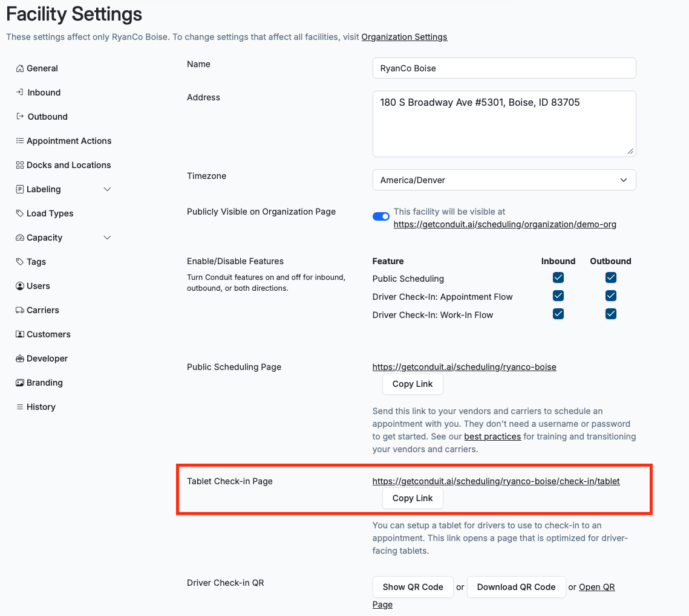Click the Carriers truck icon

click(x=20, y=310)
